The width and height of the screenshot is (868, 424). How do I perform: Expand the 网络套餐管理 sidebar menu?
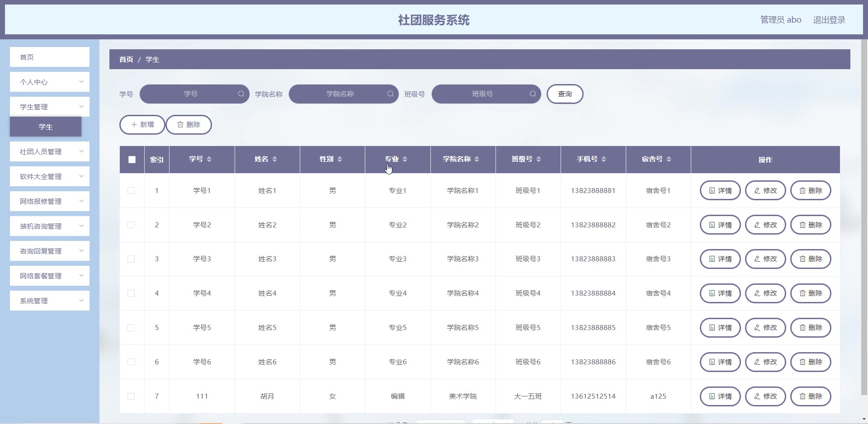[50, 276]
